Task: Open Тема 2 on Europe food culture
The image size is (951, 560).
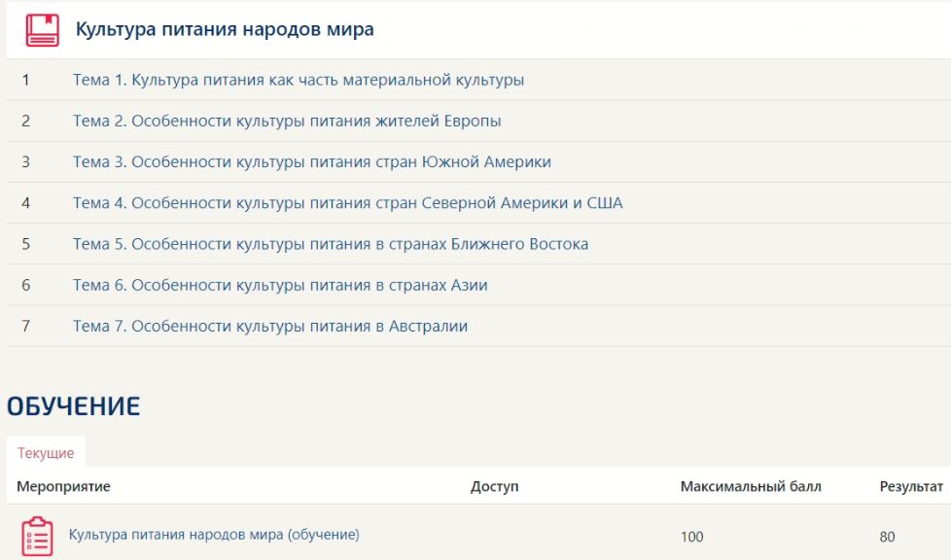Action: pos(287,122)
